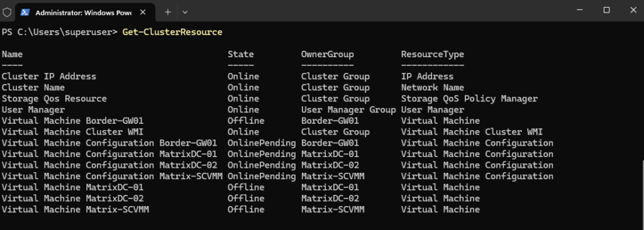Click the Get-ClusterResource command text
The height and width of the screenshot is (230, 644).
coord(172,32)
